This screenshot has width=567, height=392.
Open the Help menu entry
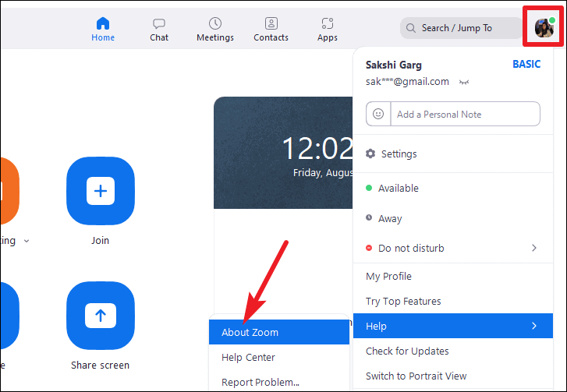(452, 326)
